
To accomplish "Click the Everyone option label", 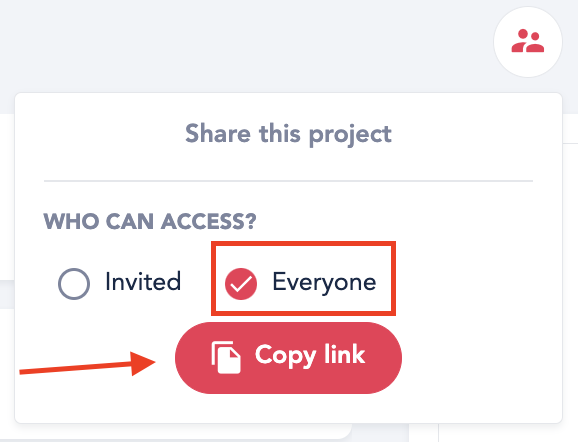I will coord(324,282).
